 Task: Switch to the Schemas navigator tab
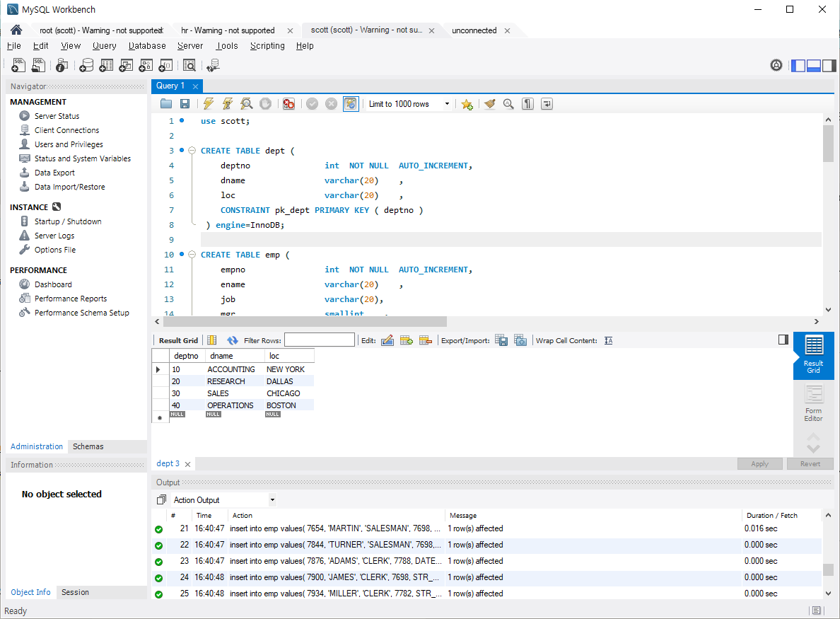[88, 446]
